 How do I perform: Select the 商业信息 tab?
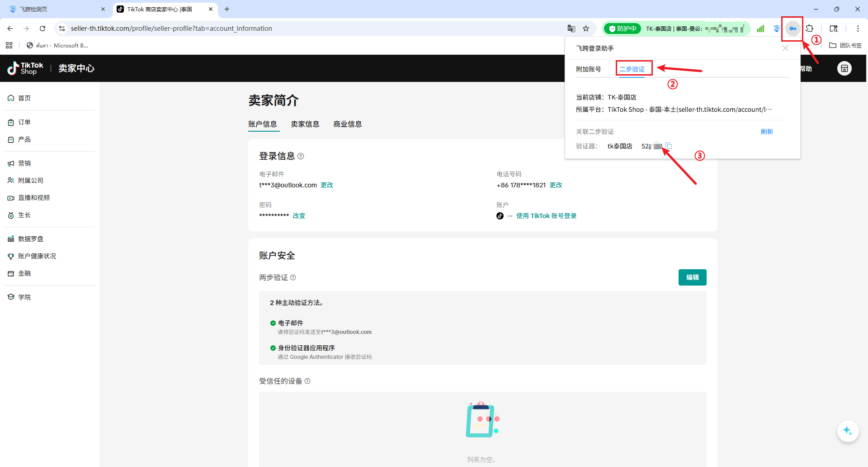pos(347,124)
